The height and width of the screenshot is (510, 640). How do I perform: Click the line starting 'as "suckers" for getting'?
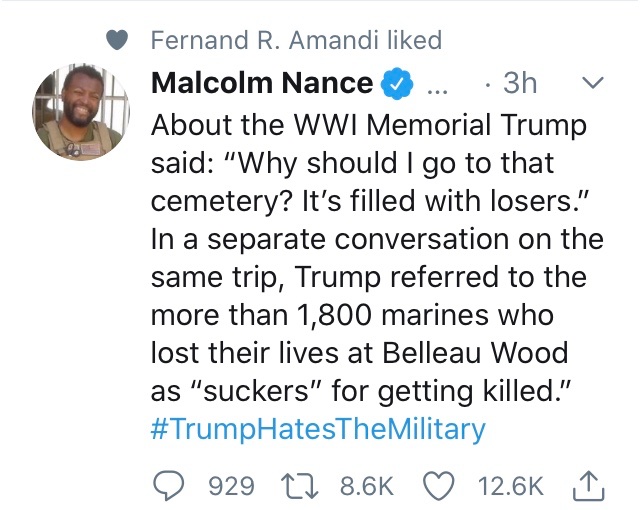click(361, 391)
